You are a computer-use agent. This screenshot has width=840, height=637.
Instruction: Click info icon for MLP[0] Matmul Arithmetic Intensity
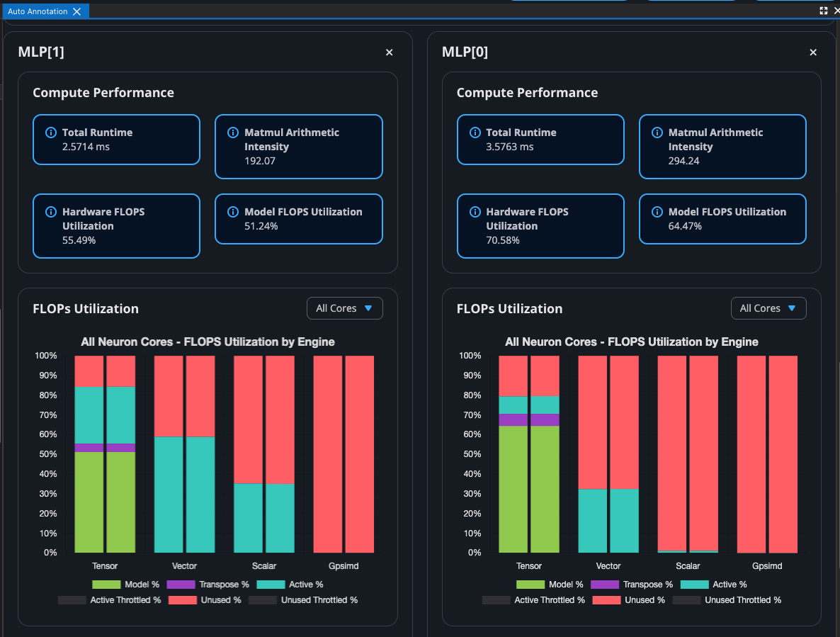pyautogui.click(x=657, y=133)
